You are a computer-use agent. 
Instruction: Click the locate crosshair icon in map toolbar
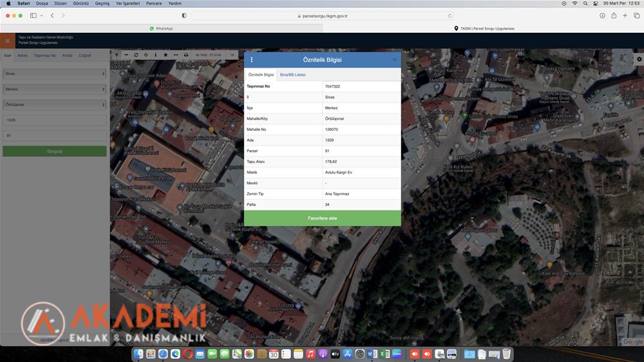pos(146,55)
